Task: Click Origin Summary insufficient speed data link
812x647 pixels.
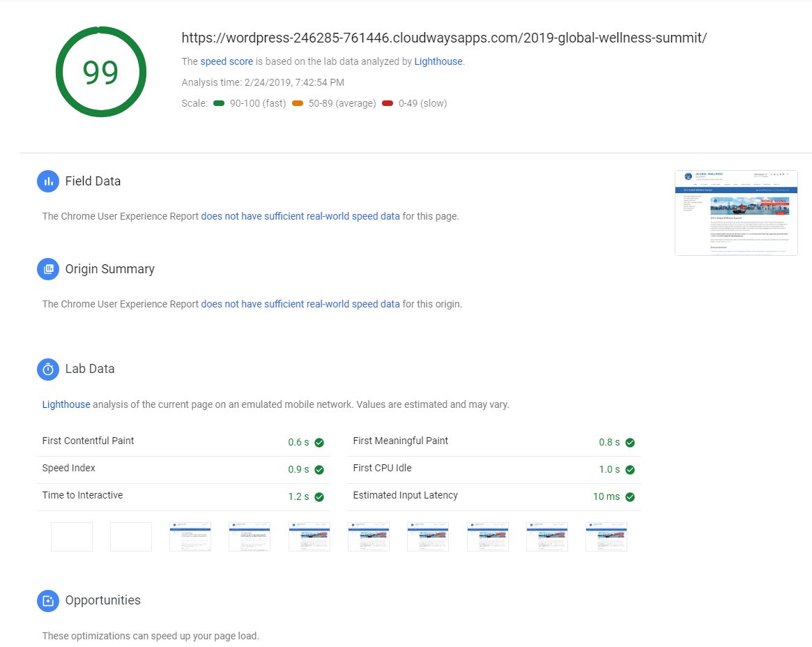Action: pyautogui.click(x=300, y=304)
